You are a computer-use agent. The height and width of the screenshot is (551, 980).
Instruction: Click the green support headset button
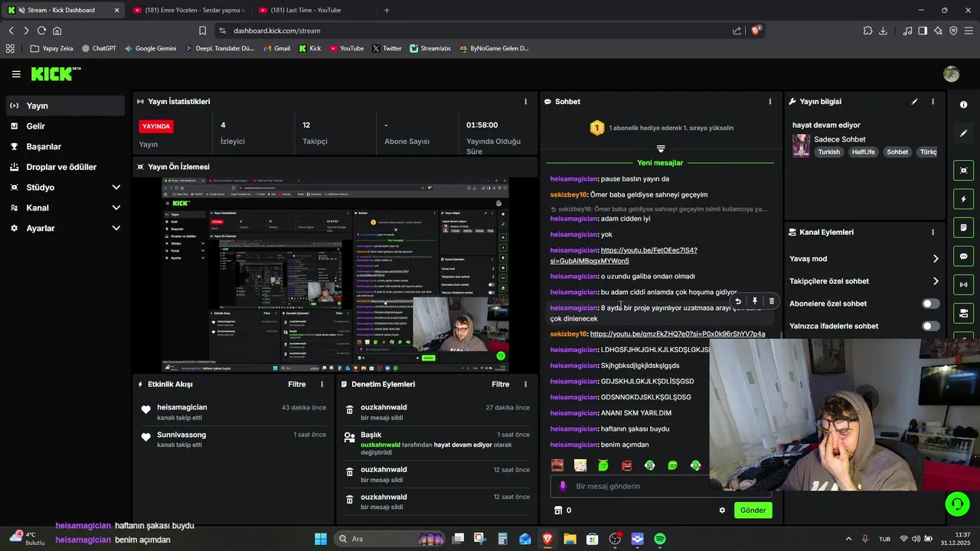click(x=957, y=503)
